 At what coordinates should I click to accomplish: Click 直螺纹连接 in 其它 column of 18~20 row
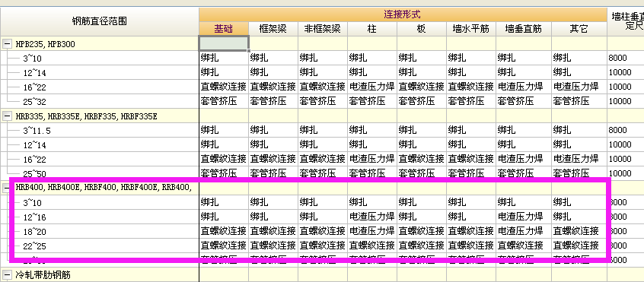(x=575, y=231)
